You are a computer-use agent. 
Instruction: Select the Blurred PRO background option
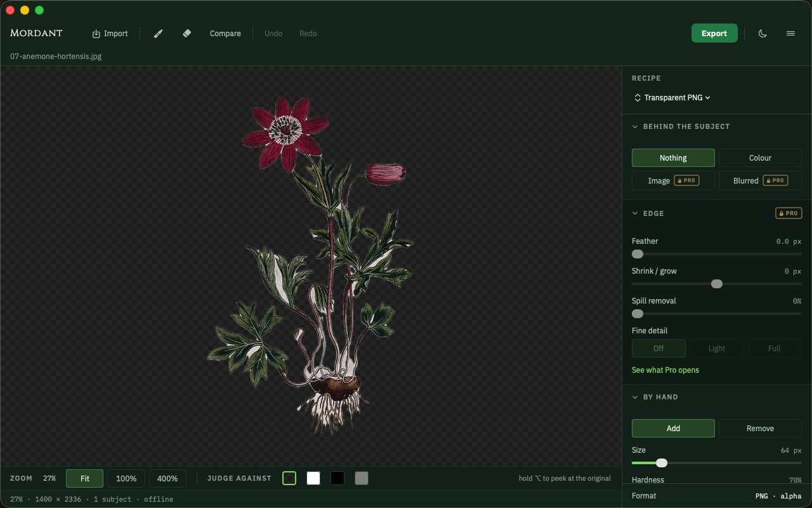[x=760, y=181]
